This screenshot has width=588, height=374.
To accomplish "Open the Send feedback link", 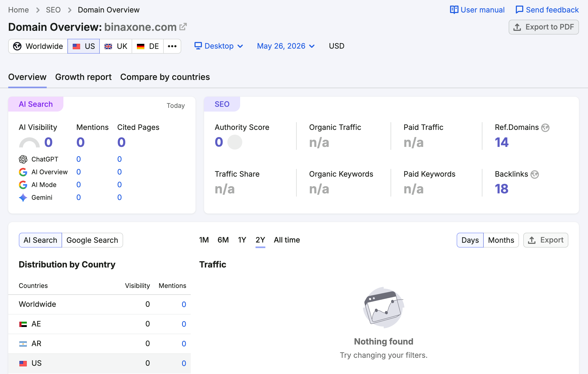I will point(547,10).
